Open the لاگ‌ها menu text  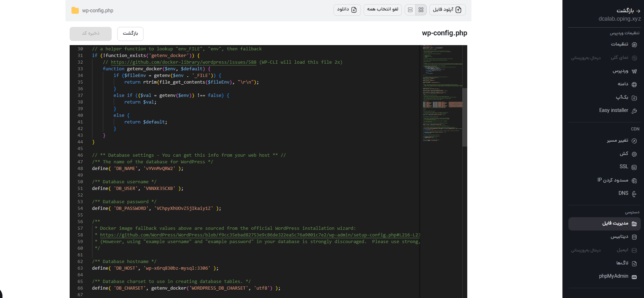[x=622, y=263]
